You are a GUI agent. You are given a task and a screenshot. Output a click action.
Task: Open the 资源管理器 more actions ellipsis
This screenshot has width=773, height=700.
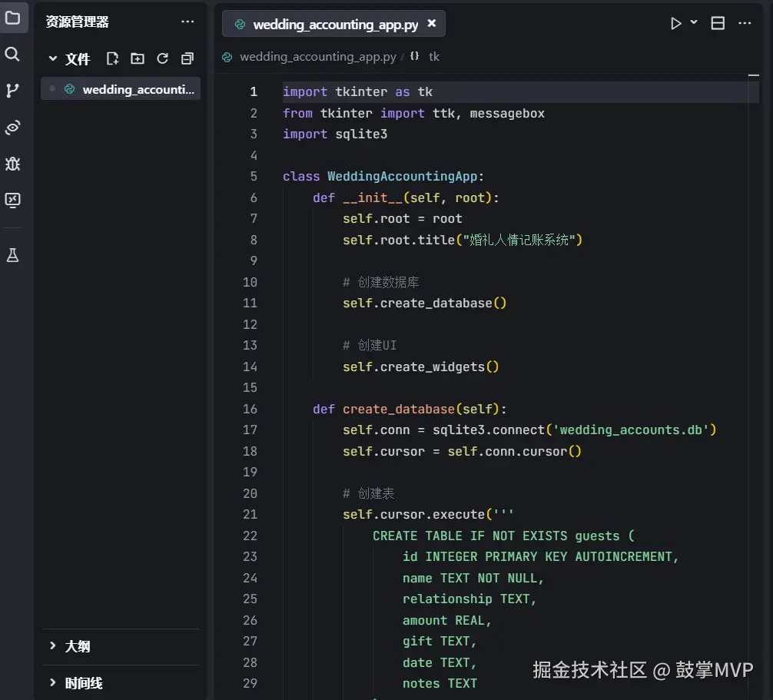tap(187, 22)
